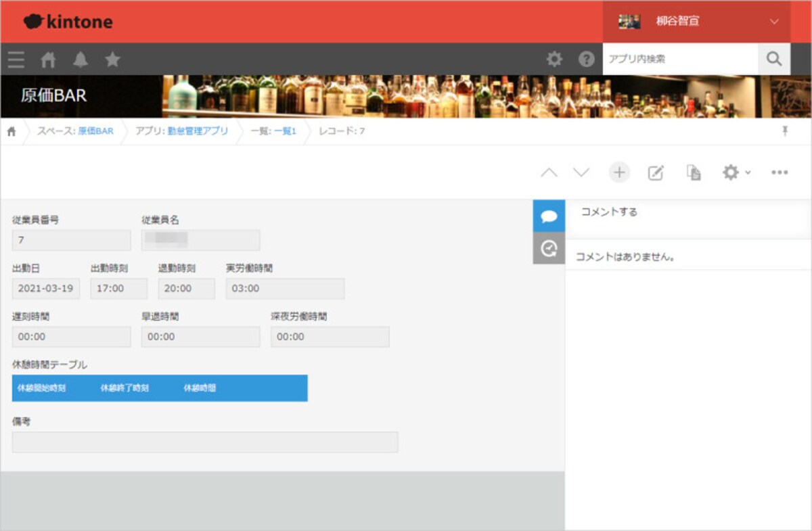
Task: Open the 勤怠管理アプリ app link
Action: click(198, 131)
